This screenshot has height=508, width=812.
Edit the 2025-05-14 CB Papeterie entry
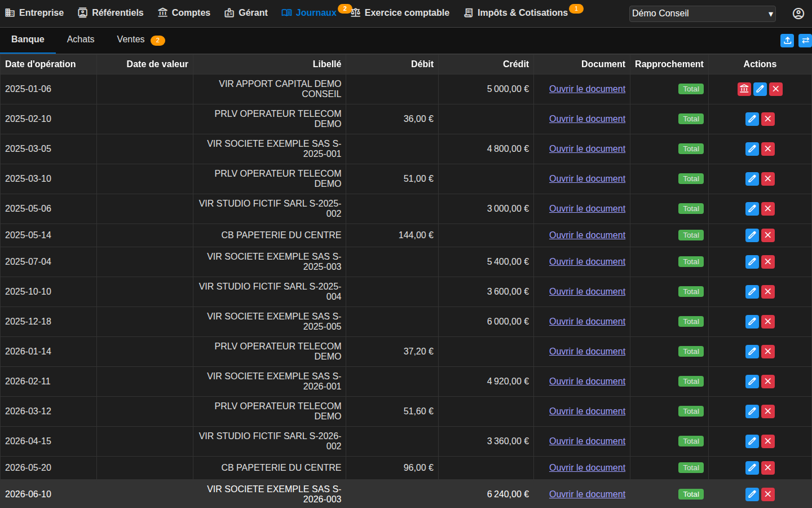point(752,235)
